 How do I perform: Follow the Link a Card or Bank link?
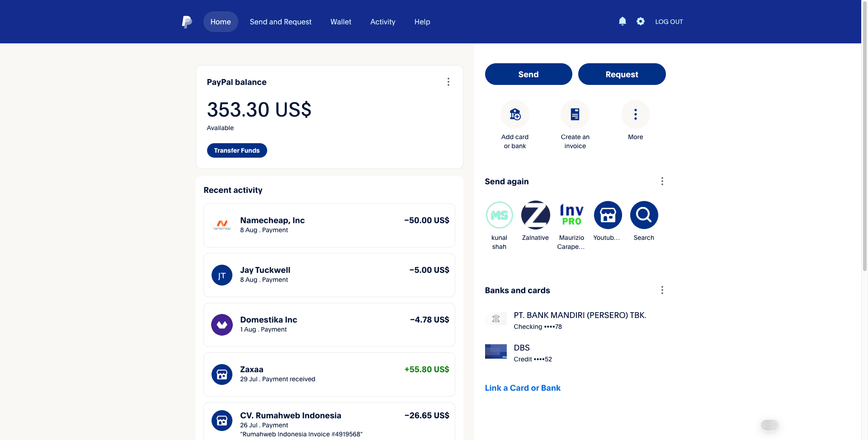(x=523, y=388)
